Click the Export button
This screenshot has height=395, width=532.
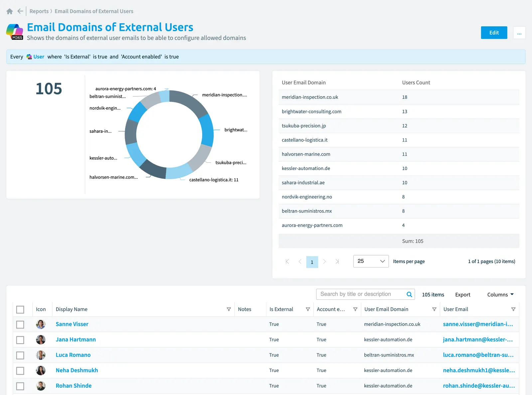pyautogui.click(x=463, y=295)
